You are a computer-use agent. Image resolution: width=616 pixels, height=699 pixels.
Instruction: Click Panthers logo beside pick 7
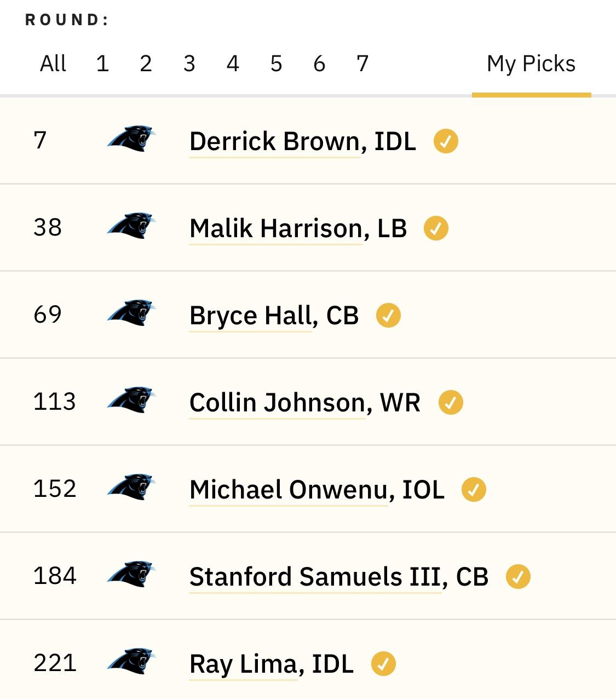click(131, 139)
